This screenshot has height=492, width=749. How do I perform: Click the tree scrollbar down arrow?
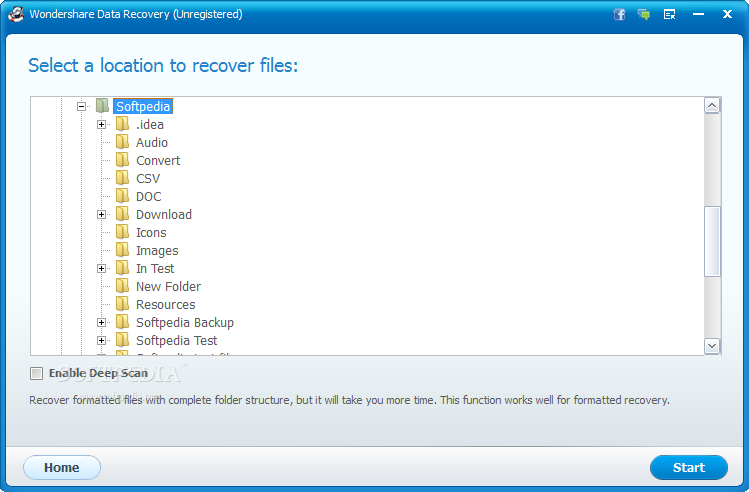click(x=712, y=346)
